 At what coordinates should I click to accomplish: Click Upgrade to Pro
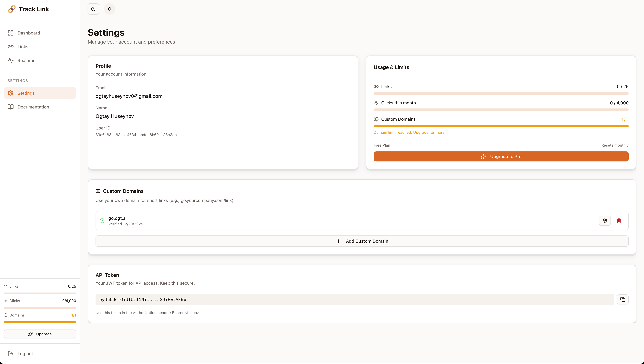(x=501, y=156)
